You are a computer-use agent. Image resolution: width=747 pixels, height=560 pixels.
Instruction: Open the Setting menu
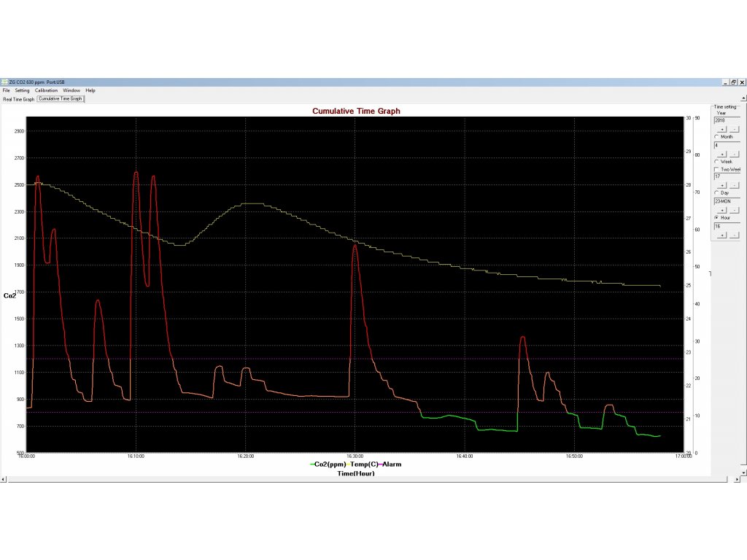point(22,90)
